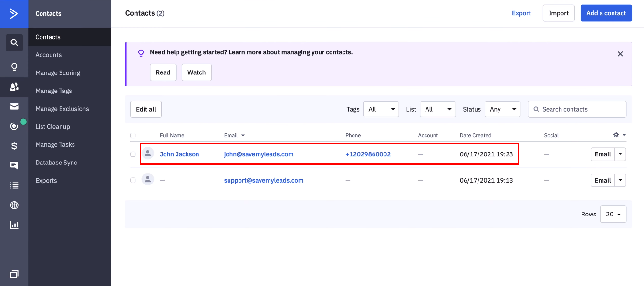Viewport: 644px width, 286px height.
Task: Click the date 06/17/2021 19:13
Action: tap(486, 180)
